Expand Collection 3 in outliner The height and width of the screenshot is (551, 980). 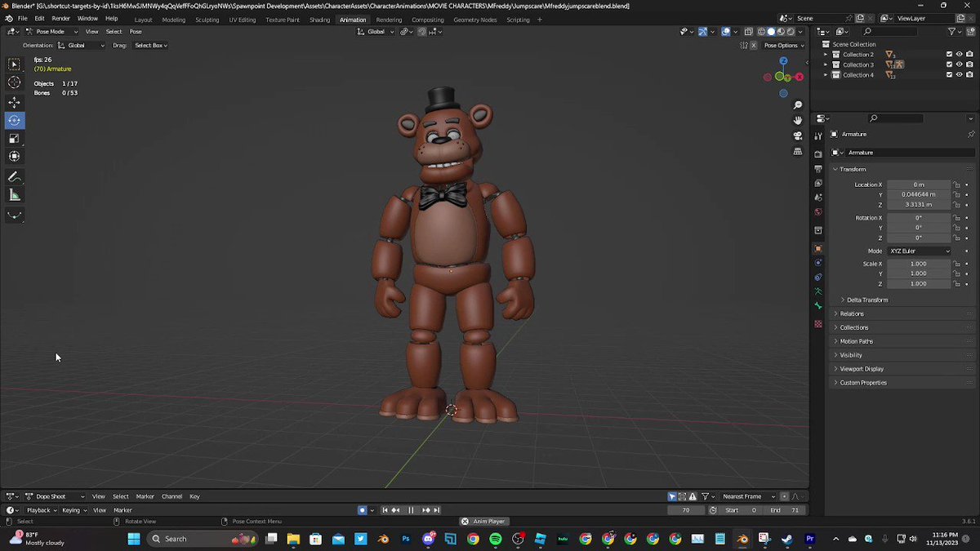click(x=826, y=64)
